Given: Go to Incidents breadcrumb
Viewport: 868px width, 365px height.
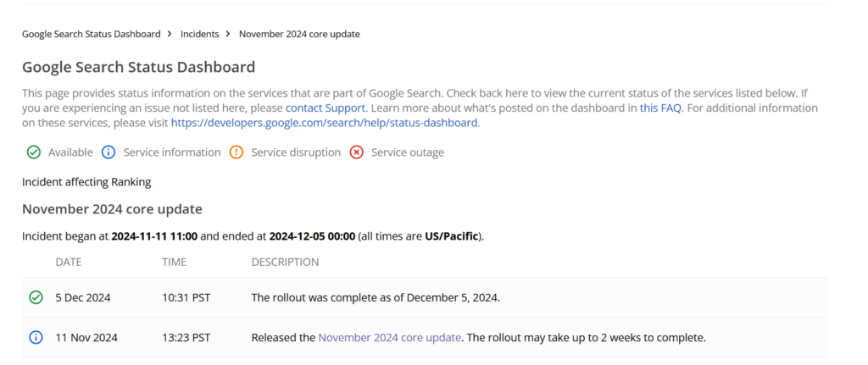Looking at the screenshot, I should point(200,34).
